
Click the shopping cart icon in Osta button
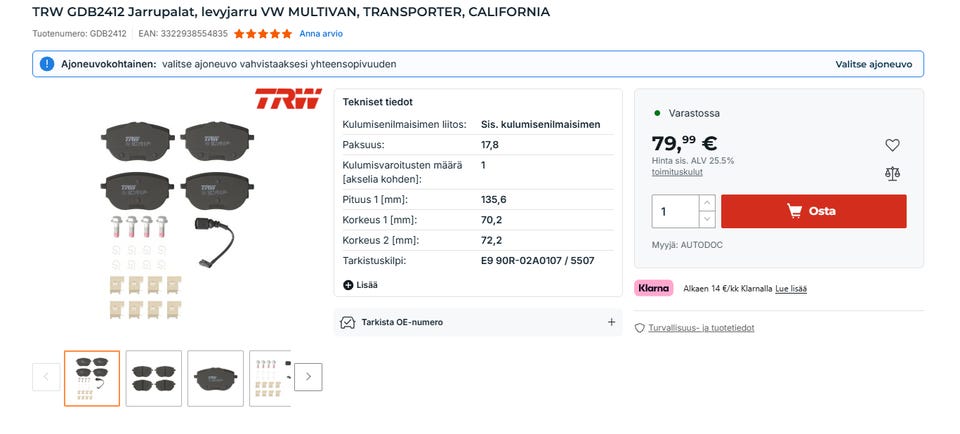click(x=795, y=211)
